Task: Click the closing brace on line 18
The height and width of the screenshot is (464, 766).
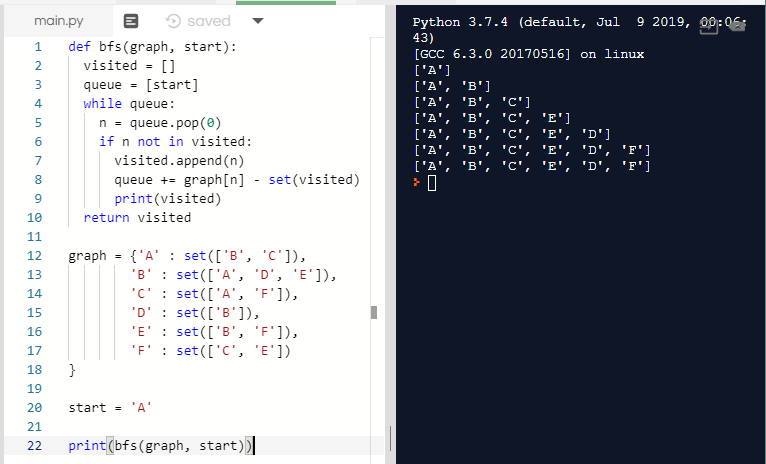Action: point(72,370)
